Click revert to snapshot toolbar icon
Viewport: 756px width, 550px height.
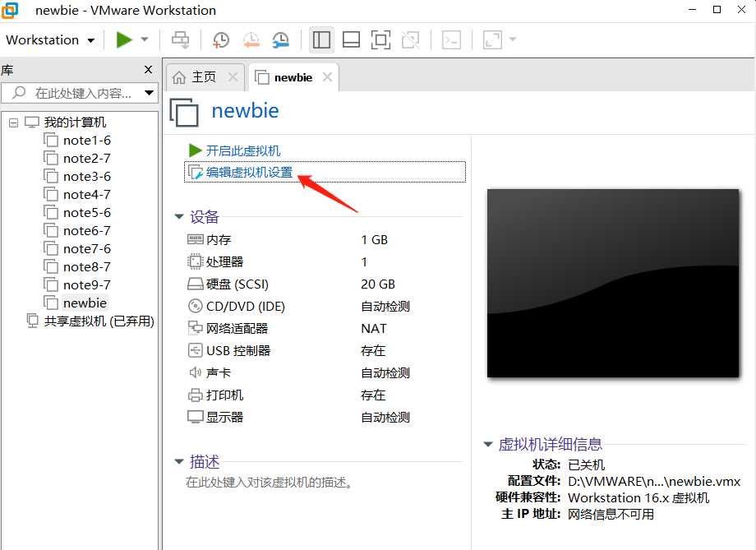(251, 40)
